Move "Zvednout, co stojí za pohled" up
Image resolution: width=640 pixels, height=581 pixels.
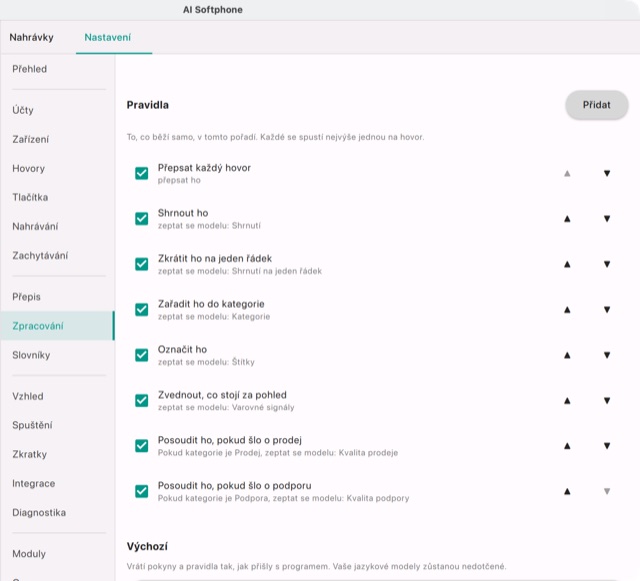click(x=567, y=401)
